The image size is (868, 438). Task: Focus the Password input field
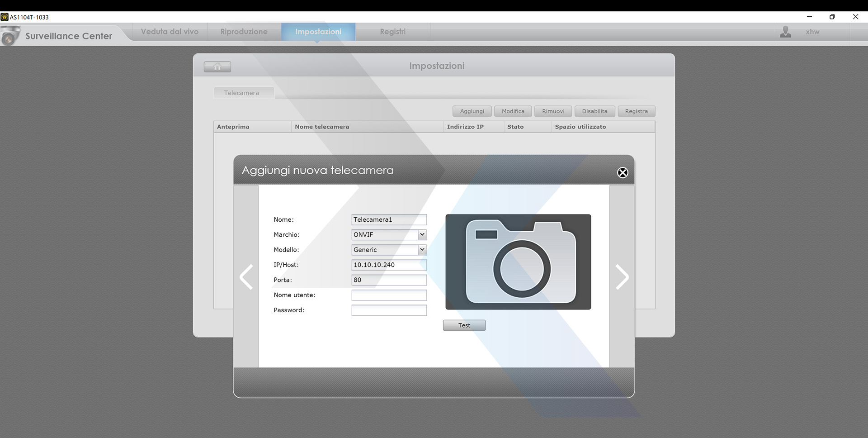tap(389, 310)
